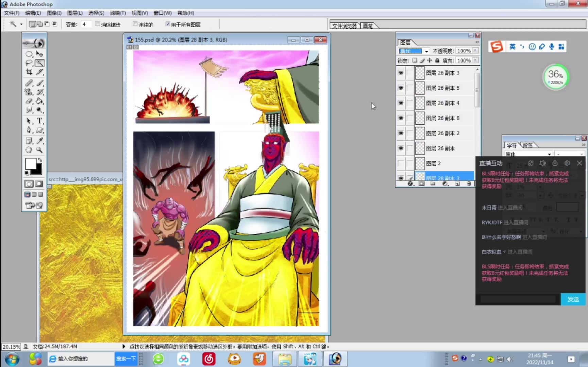Hide layer 图层 26 副本 5
This screenshot has width=588, height=367.
coord(401,88)
